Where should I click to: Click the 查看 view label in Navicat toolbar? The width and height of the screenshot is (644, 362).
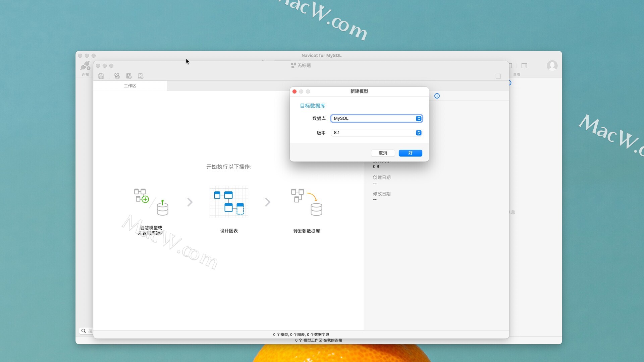coord(517,74)
